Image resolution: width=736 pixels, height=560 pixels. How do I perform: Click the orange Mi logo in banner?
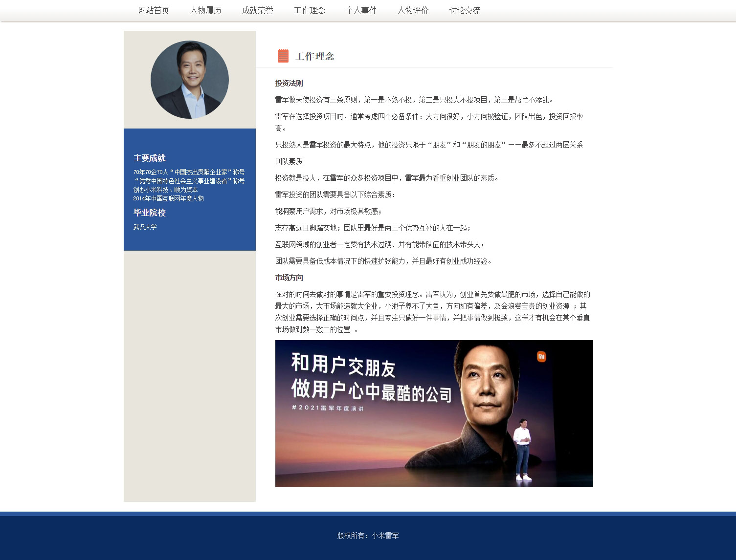(541, 357)
